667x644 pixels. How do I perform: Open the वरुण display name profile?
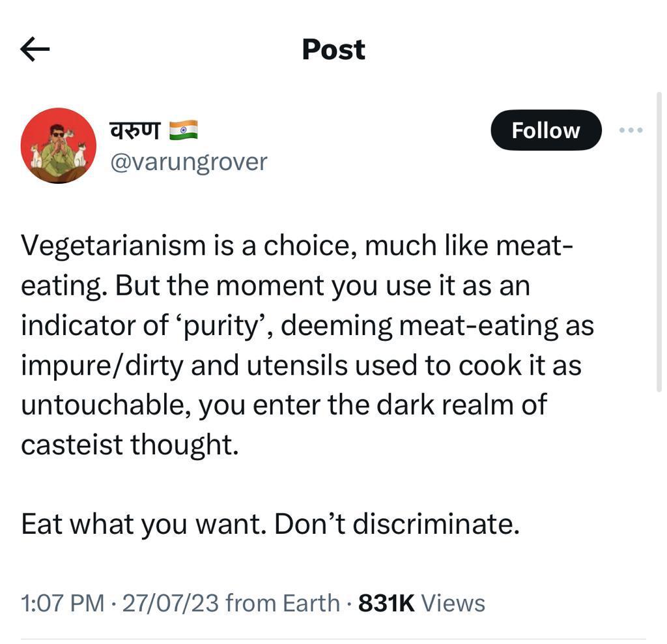[x=135, y=130]
